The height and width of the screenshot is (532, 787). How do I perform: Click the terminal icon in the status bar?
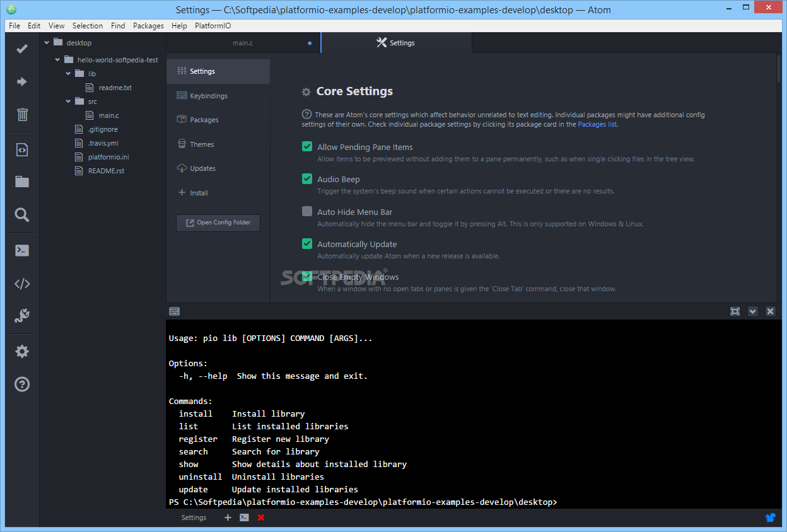244,518
